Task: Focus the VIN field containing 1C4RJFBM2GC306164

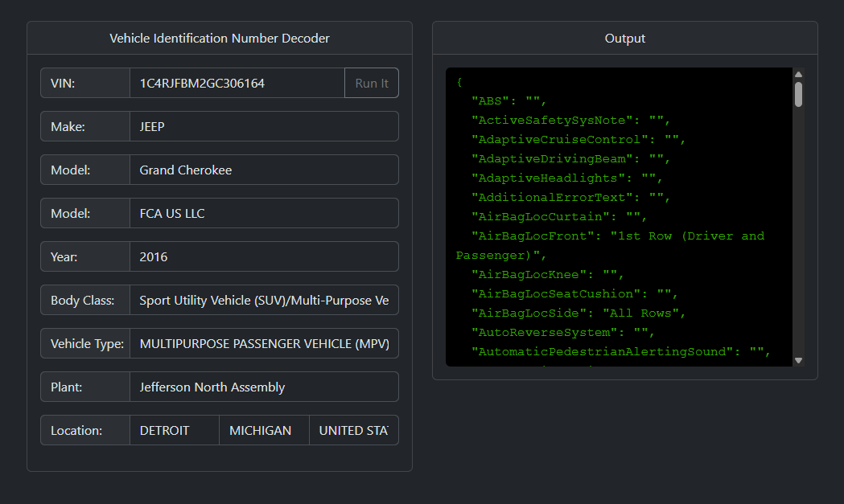Action: point(237,83)
